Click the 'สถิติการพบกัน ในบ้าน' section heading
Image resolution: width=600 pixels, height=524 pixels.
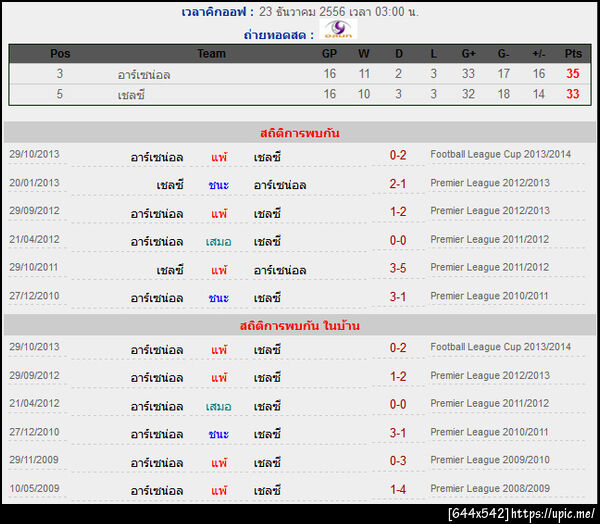tap(300, 326)
